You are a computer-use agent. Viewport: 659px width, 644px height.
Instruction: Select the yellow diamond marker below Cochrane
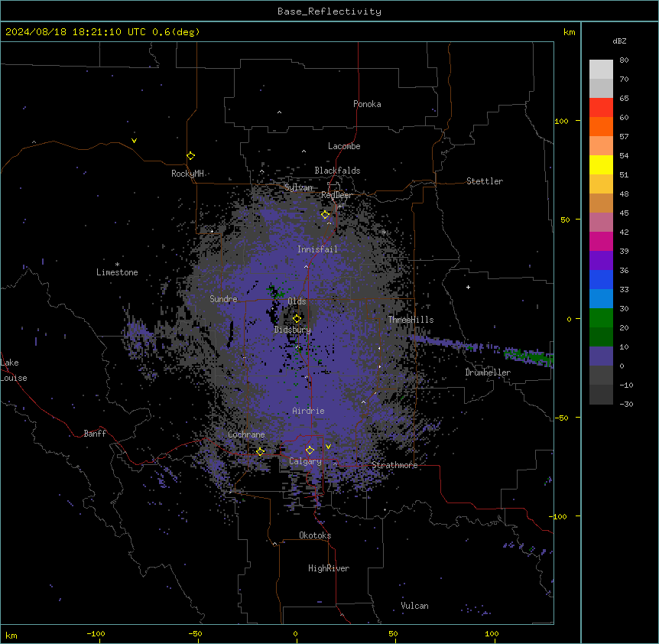[261, 452]
